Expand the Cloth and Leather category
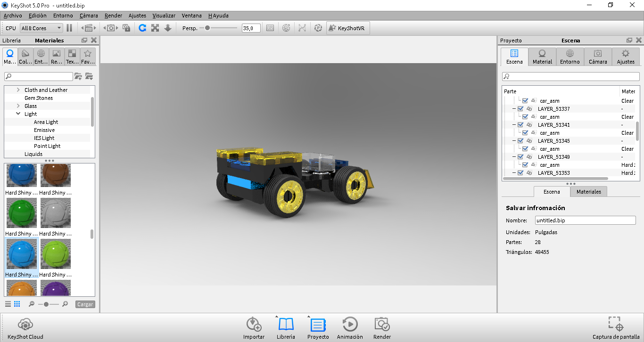This screenshot has width=644, height=342. point(18,90)
